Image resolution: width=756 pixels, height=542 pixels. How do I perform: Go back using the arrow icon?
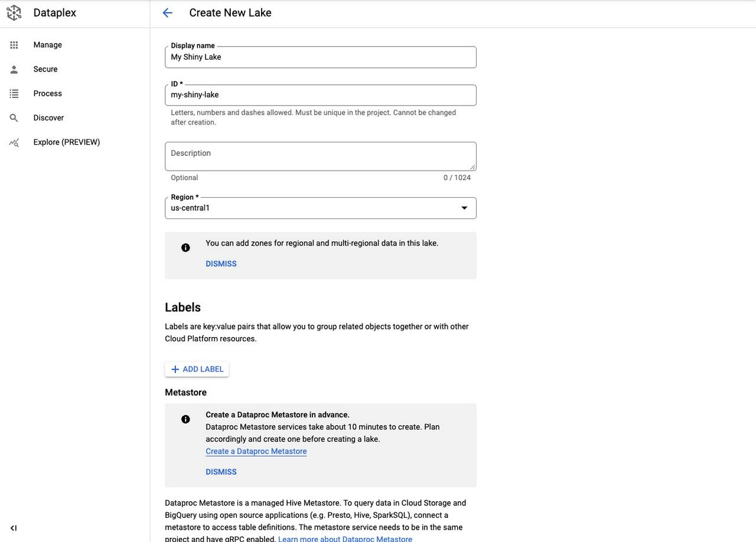pyautogui.click(x=167, y=13)
